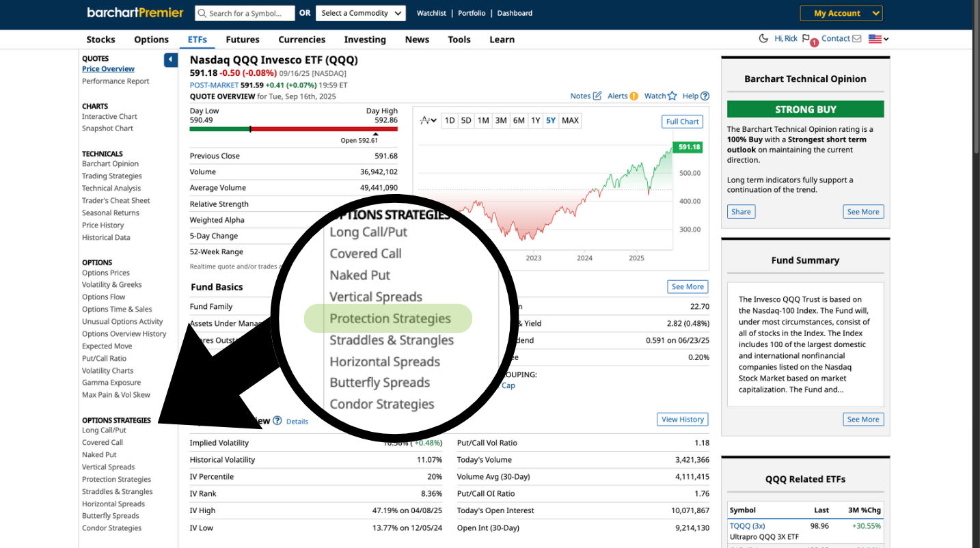Open the Tools menu
Viewport: 980px width, 548px height.
459,40
